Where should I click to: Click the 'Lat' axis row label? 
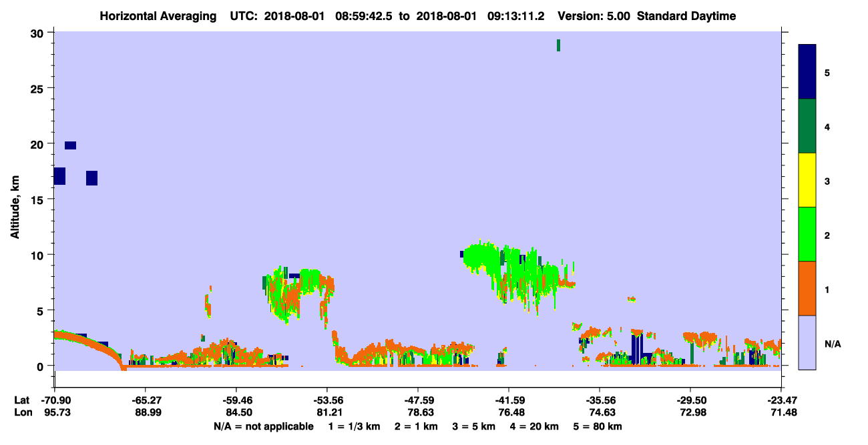click(x=22, y=400)
